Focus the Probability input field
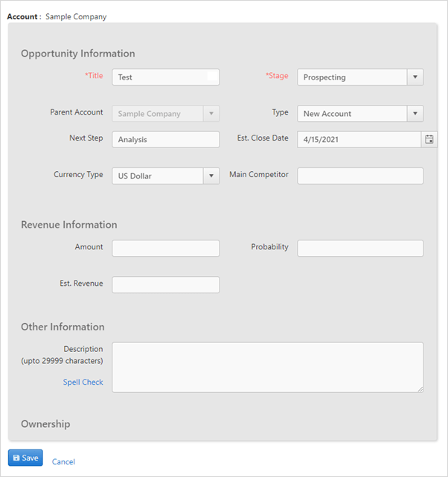 (x=360, y=249)
